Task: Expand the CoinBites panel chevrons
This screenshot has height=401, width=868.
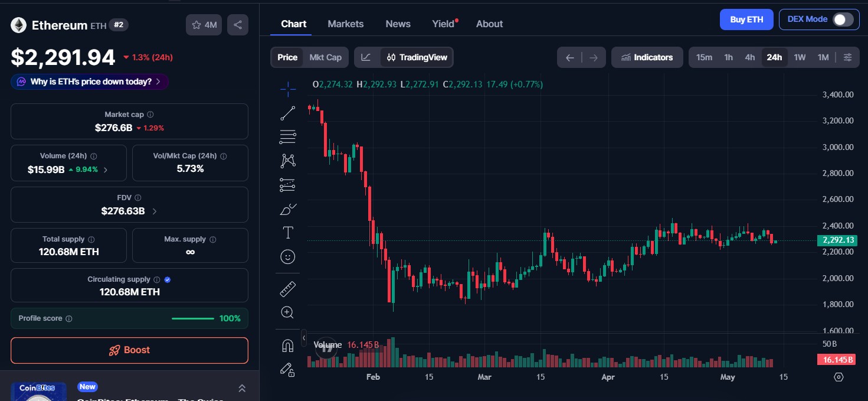Action: coord(242,388)
